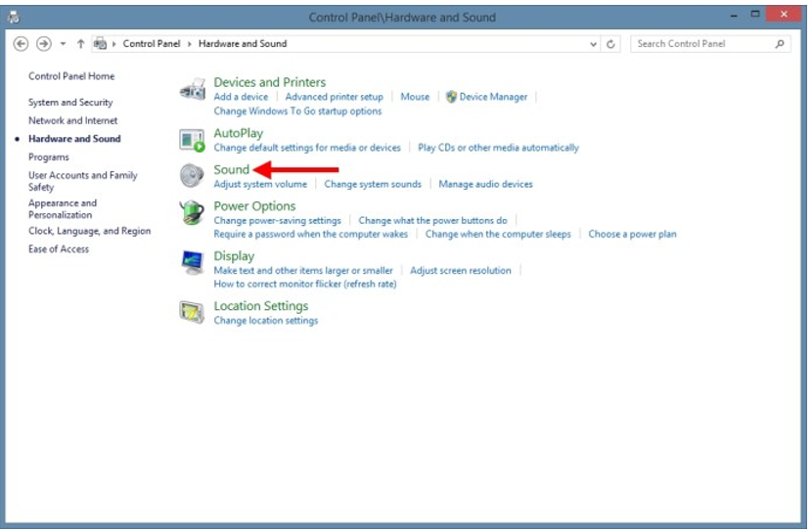Click Adjust system volume link

(x=260, y=184)
